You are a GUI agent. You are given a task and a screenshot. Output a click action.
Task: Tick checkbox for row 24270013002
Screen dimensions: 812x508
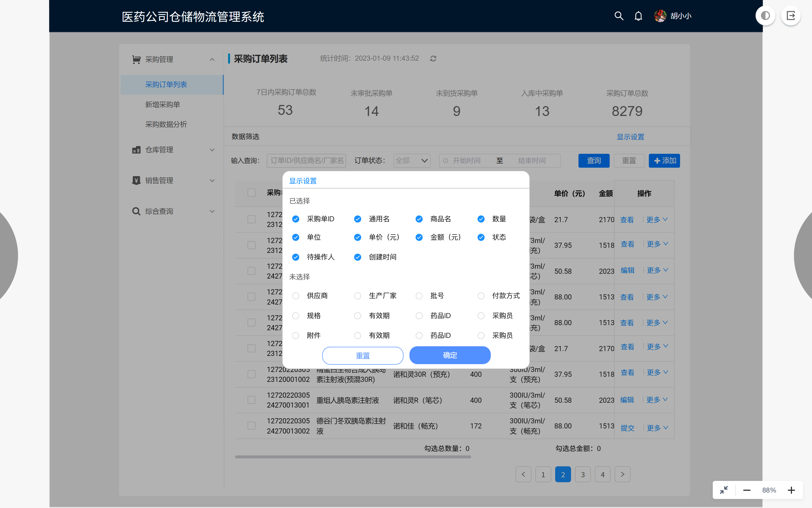[251, 426]
